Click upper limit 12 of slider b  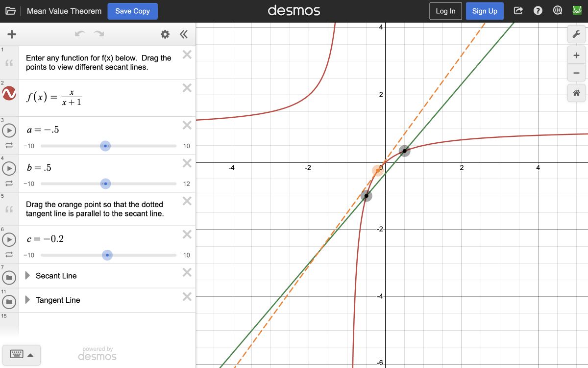186,184
